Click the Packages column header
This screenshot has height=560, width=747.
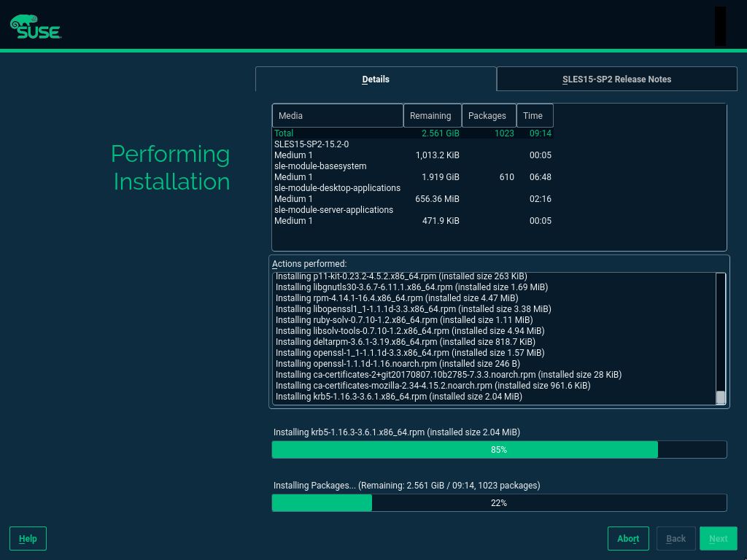[488, 116]
